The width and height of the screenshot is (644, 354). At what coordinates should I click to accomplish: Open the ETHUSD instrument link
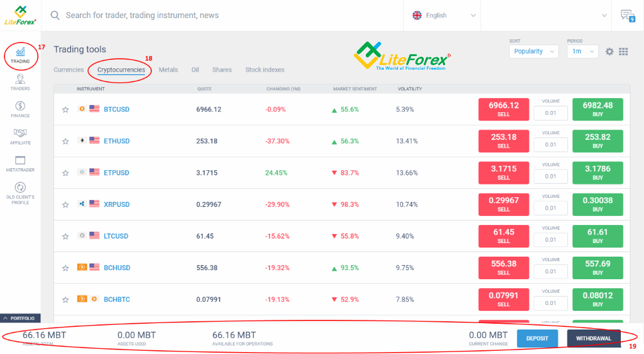point(117,141)
